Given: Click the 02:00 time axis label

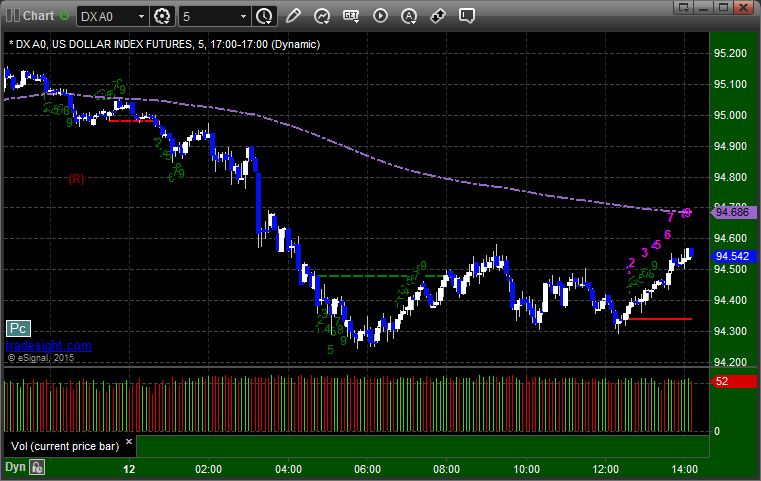Looking at the screenshot, I should click(x=209, y=469).
